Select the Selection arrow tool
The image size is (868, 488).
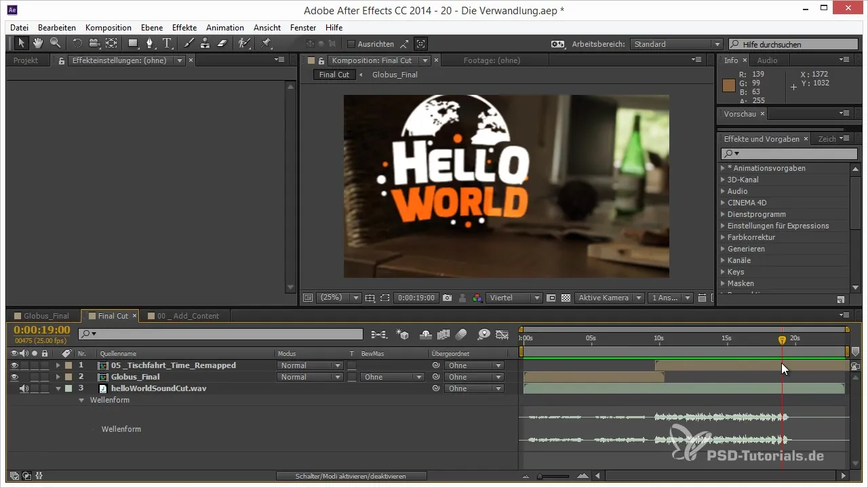21,43
